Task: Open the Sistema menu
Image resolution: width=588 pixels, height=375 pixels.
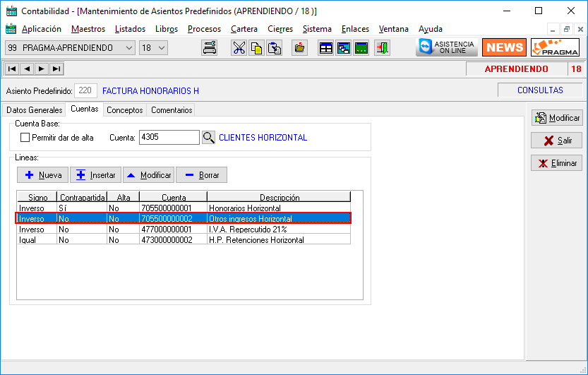Action: [x=317, y=29]
